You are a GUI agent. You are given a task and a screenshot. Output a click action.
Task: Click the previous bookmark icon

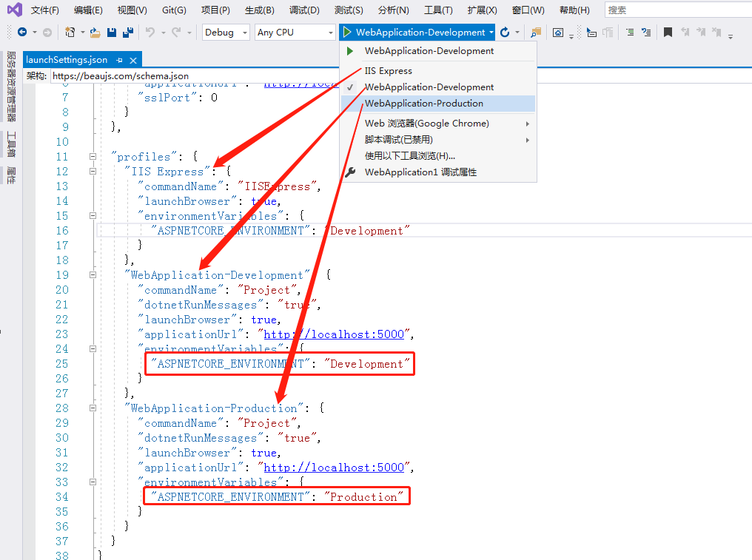point(685,32)
